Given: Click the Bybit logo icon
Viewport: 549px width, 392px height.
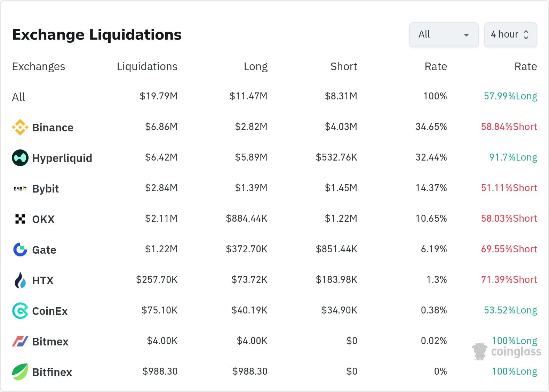Looking at the screenshot, I should (20, 189).
